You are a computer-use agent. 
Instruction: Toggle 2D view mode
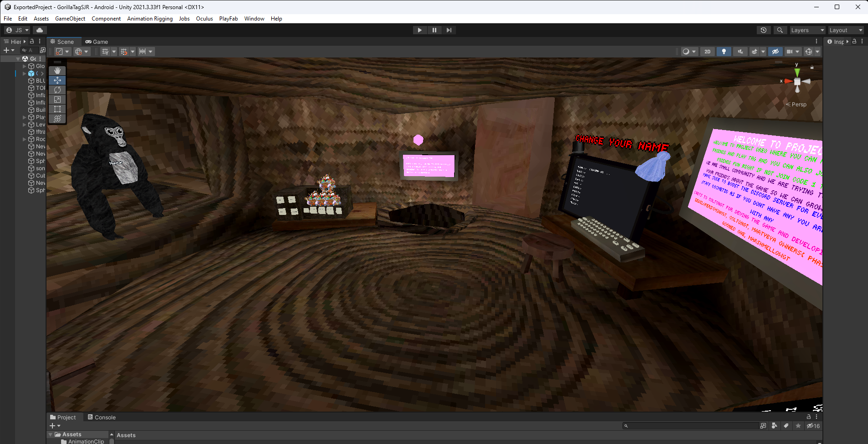pyautogui.click(x=708, y=52)
